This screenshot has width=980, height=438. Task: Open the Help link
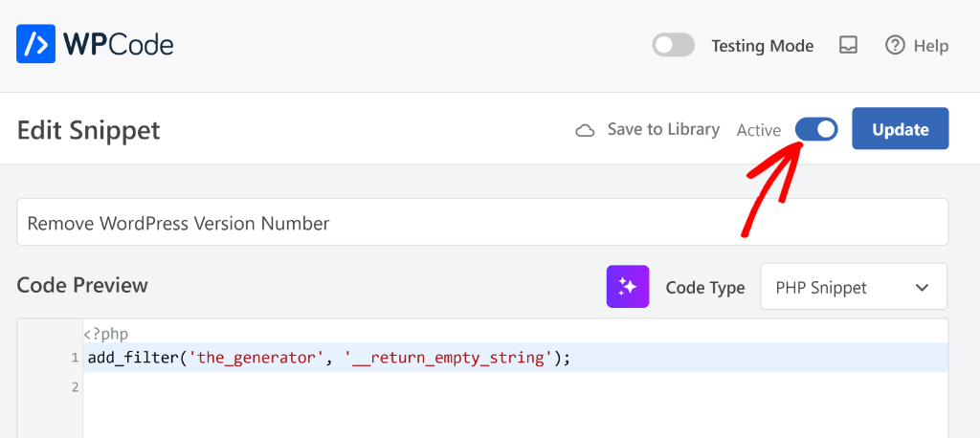[x=917, y=46]
